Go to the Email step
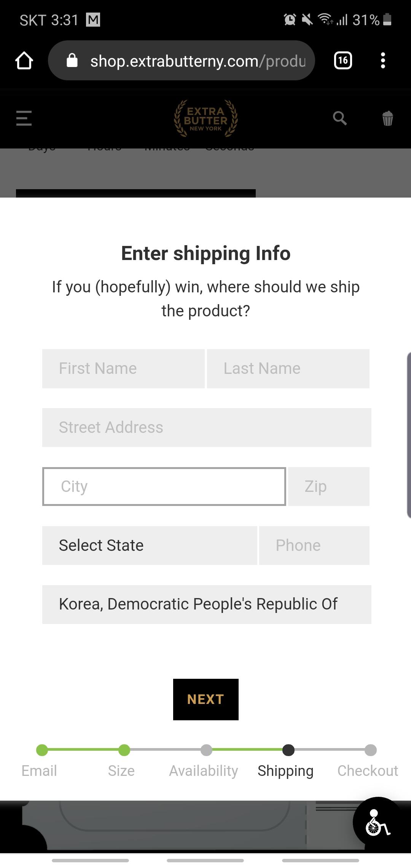The image size is (411, 868). click(42, 750)
